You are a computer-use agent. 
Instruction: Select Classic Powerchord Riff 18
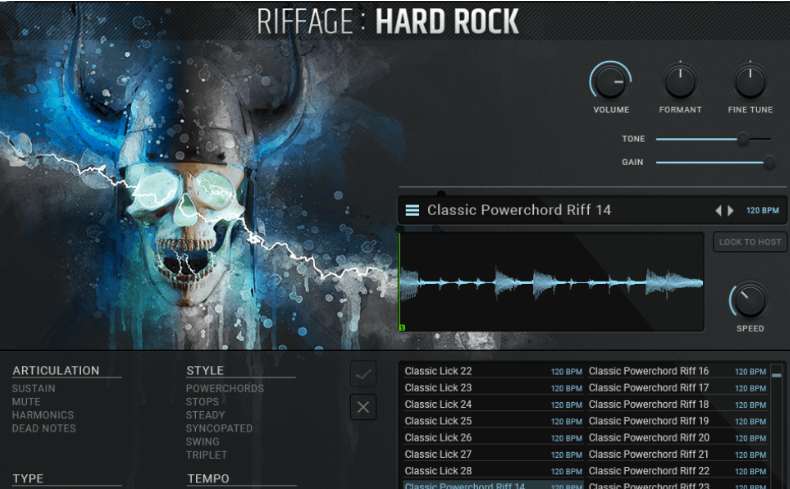(677, 404)
